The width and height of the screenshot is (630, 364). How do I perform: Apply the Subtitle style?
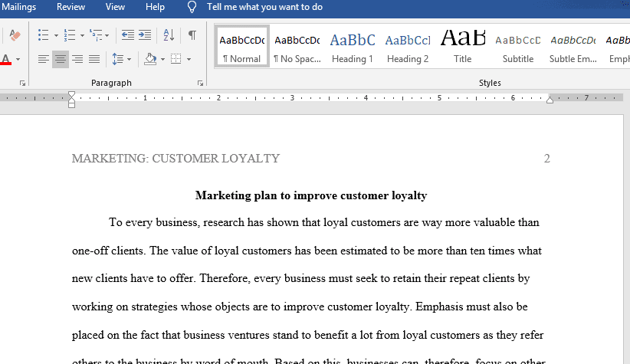(518, 47)
